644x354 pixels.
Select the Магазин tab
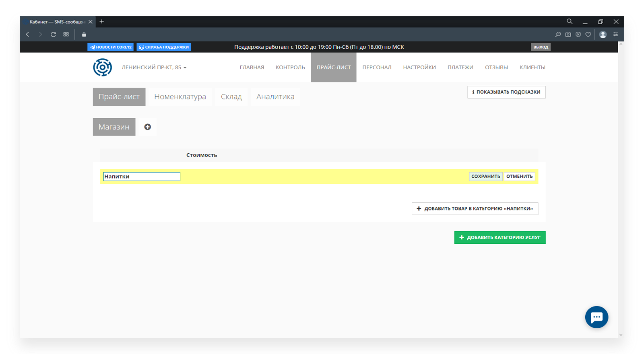tap(114, 127)
